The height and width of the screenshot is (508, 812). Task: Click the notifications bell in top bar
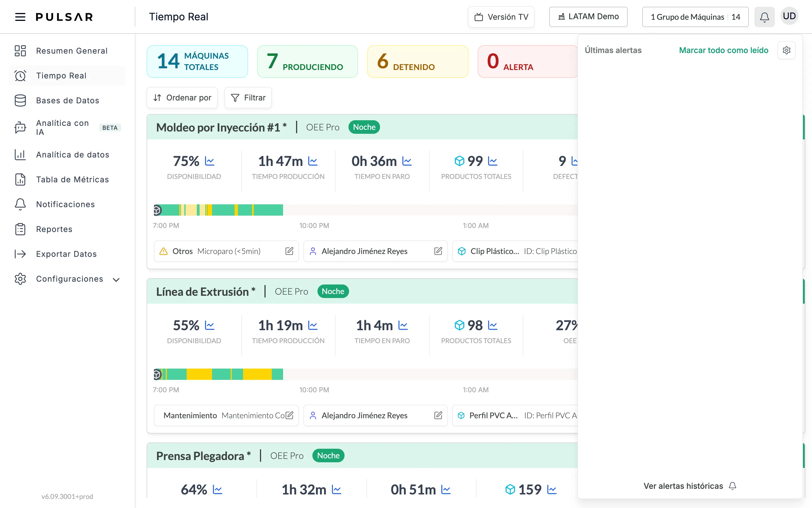[764, 17]
